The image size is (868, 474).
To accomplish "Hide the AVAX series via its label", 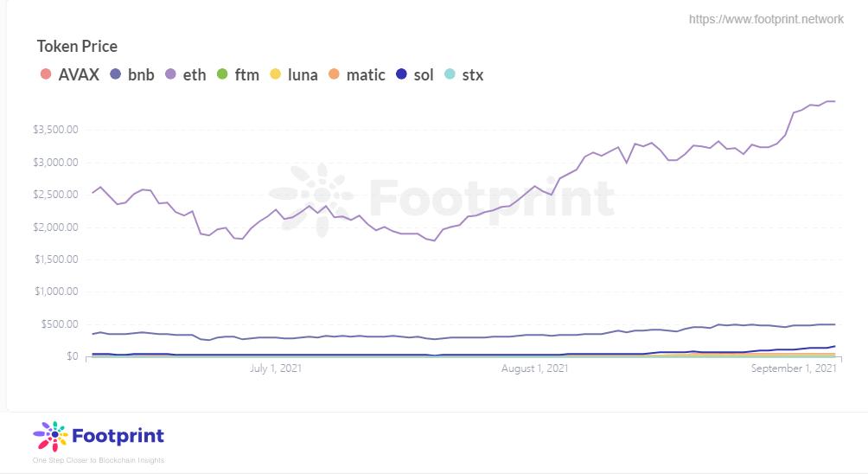I will click(79, 74).
